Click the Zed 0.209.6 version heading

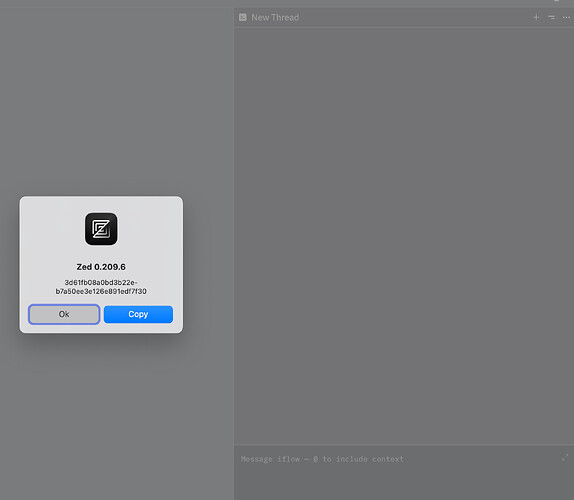click(101, 267)
